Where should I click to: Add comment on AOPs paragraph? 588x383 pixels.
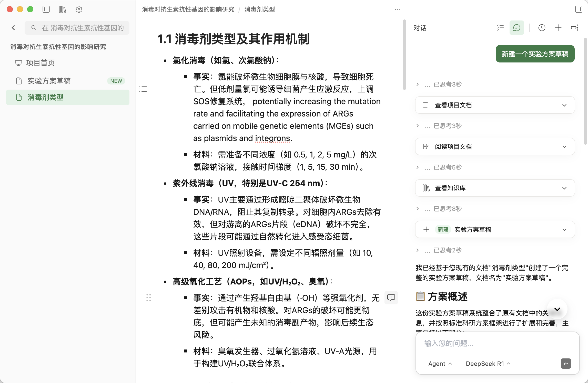[x=391, y=297]
